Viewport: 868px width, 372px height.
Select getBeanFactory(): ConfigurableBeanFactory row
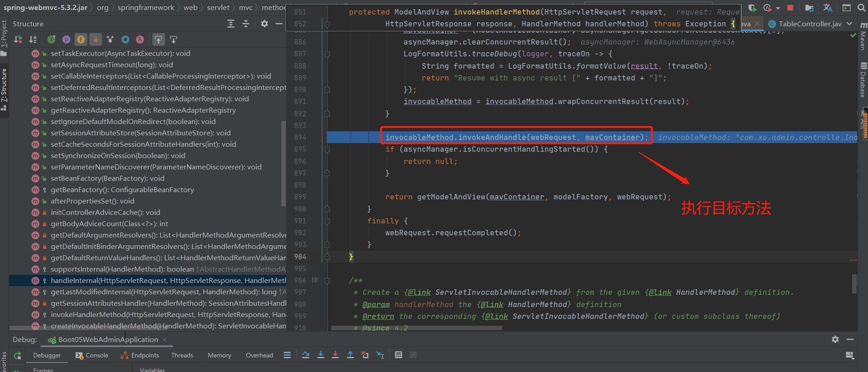(148, 190)
